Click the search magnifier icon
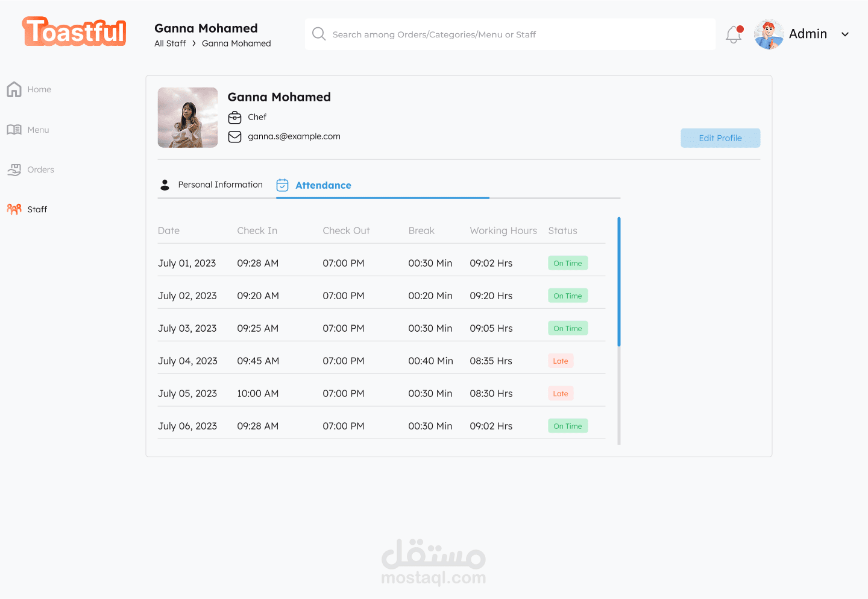The image size is (868, 599). click(319, 34)
